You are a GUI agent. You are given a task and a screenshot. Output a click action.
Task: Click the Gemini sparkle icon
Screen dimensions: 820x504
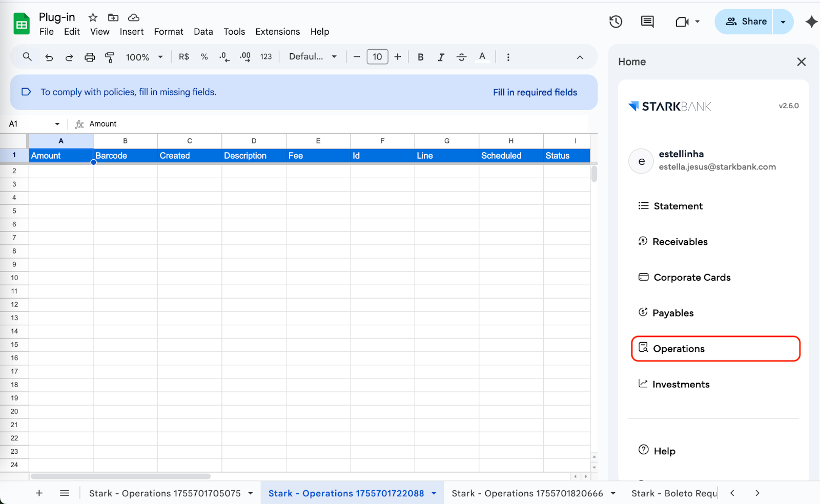point(811,22)
